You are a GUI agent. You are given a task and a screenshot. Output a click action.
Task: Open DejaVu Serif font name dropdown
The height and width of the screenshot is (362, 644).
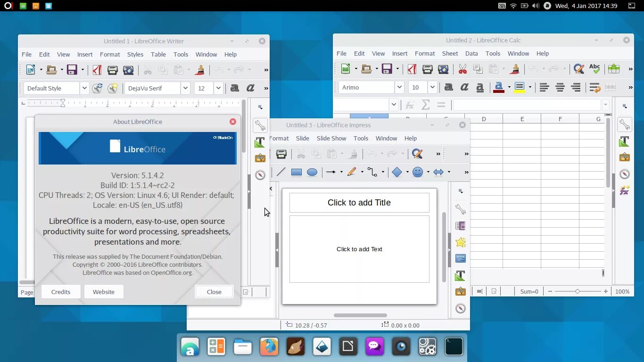point(185,88)
